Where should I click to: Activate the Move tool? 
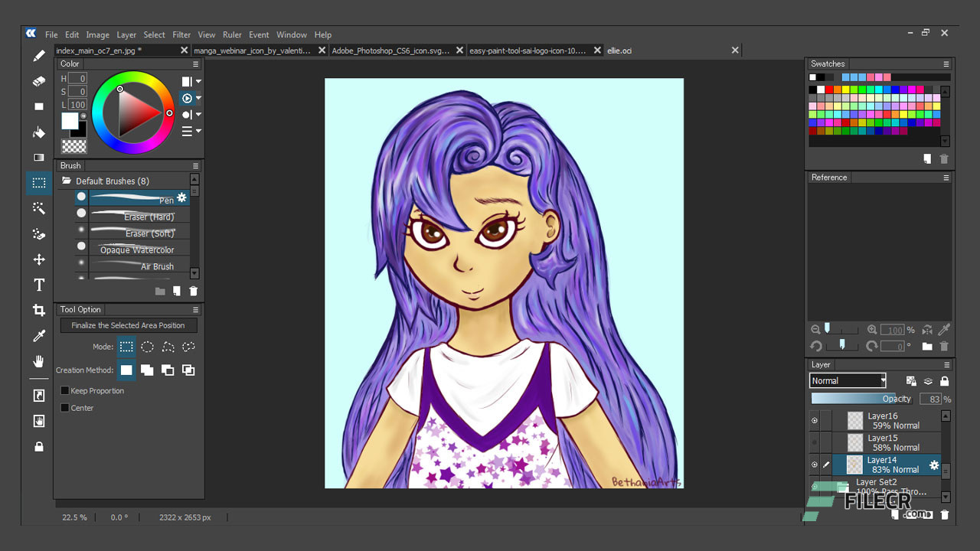tap(39, 259)
